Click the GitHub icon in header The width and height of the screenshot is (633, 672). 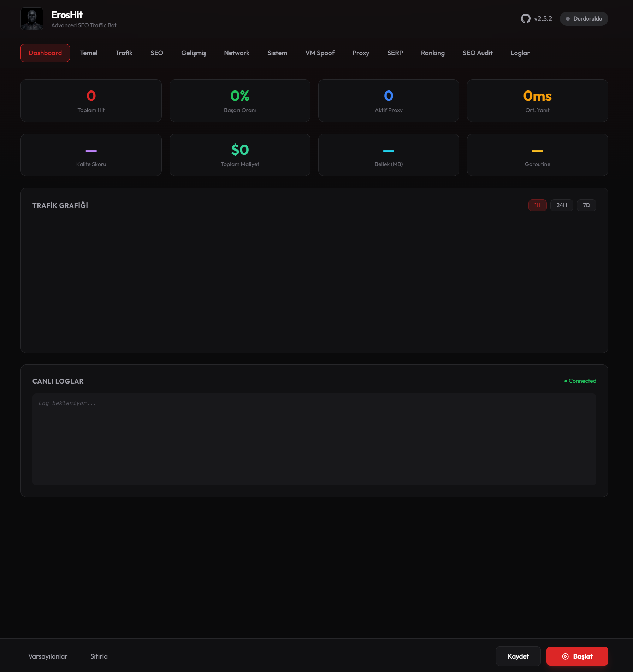[x=525, y=19]
